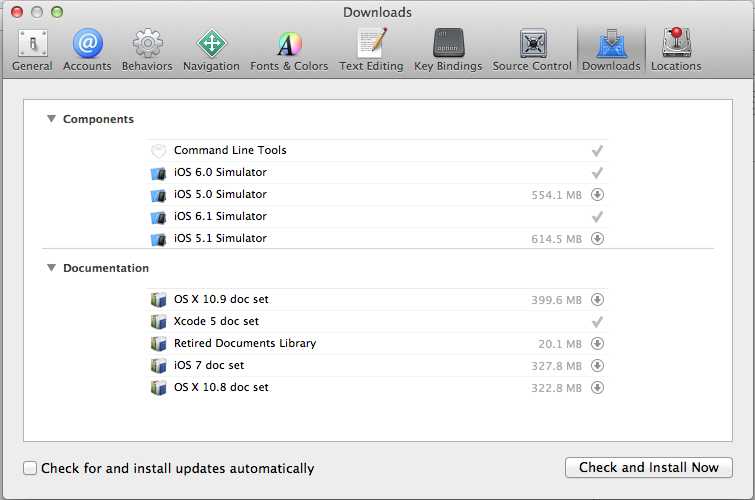The width and height of the screenshot is (755, 500).
Task: Download the iOS 7 doc set
Action: click(x=598, y=366)
